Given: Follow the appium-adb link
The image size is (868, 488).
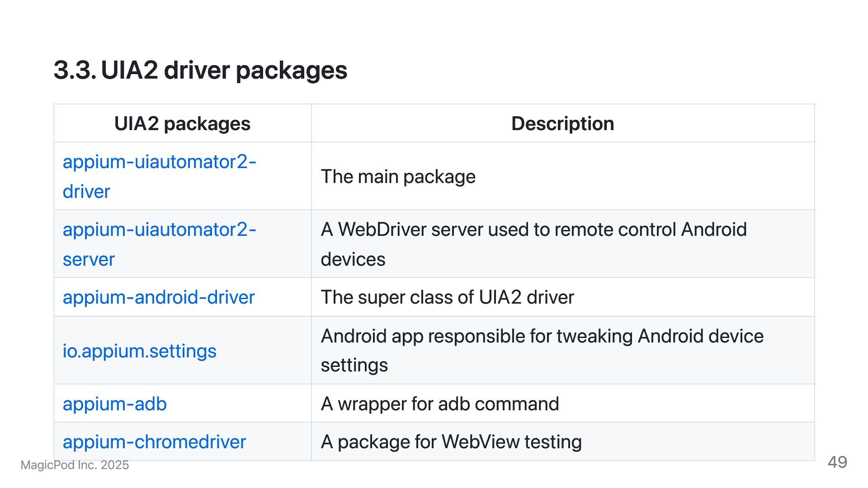Looking at the screenshot, I should pos(114,404).
